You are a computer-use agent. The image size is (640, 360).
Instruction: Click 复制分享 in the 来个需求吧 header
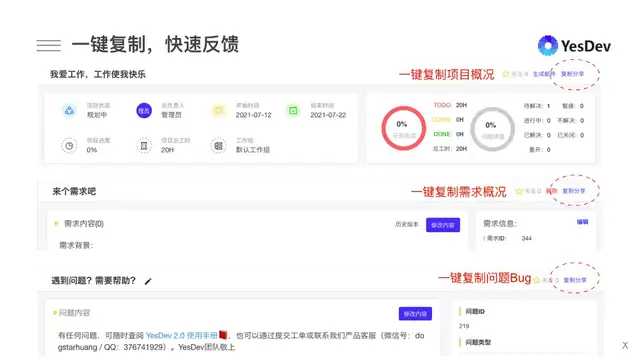pyautogui.click(x=574, y=191)
